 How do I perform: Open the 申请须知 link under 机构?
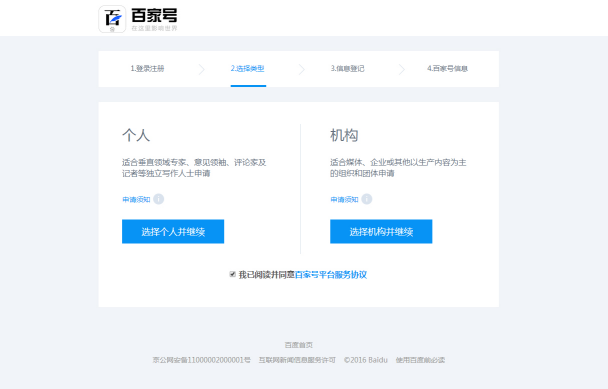[344, 199]
